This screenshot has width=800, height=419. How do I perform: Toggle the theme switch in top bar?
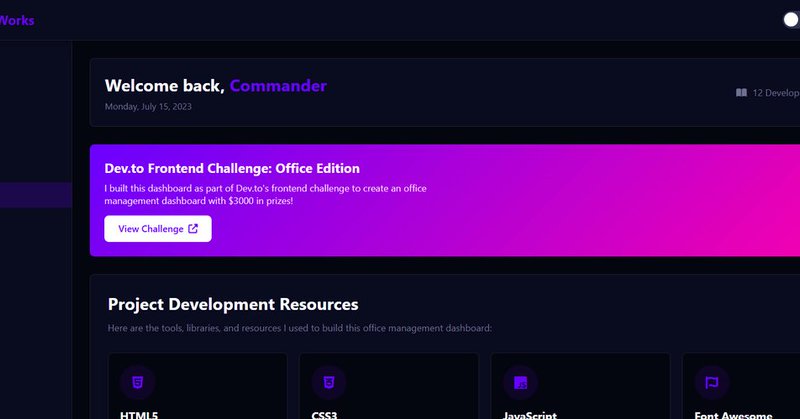[x=791, y=20]
